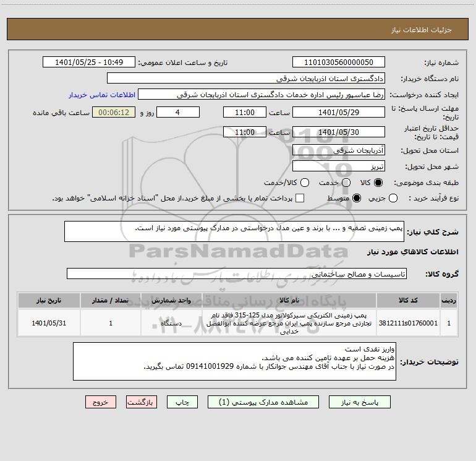This screenshot has height=461, width=476.
Task: Click the remaining time field 00:06:12
Action: 114,112
